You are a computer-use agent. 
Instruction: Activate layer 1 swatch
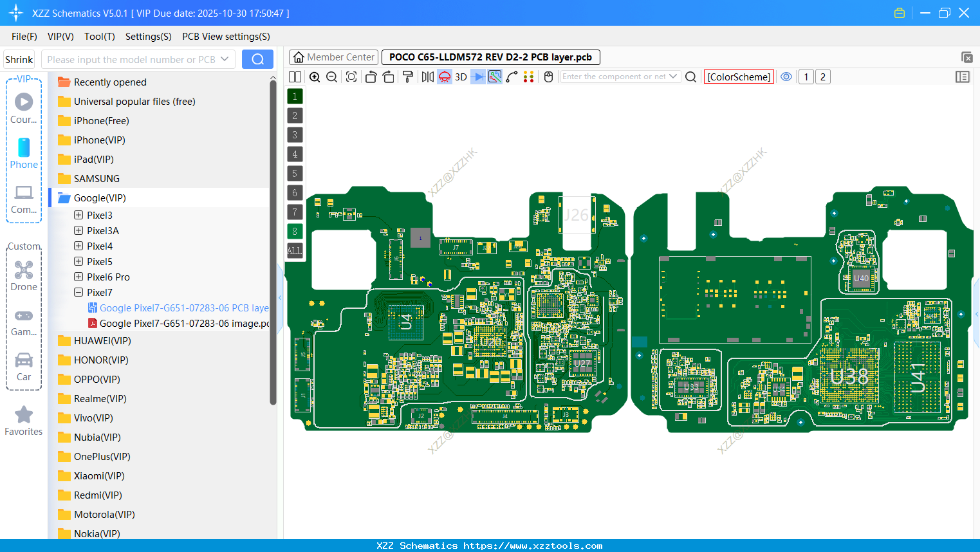pyautogui.click(x=295, y=97)
